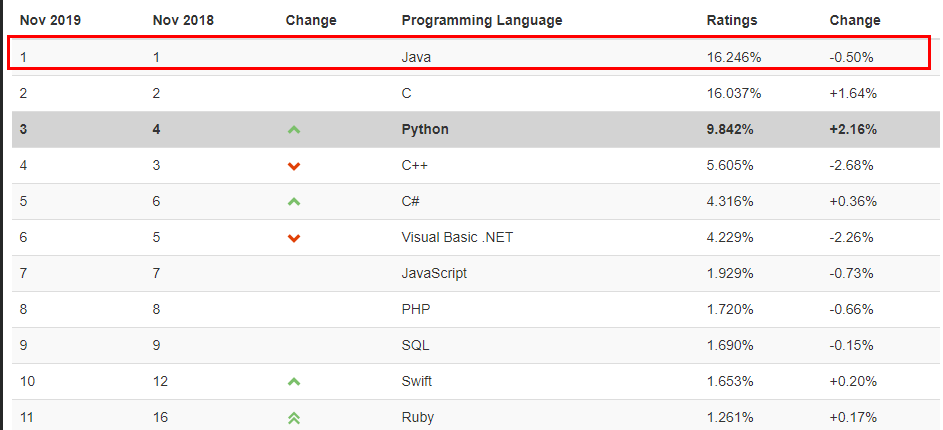This screenshot has width=943, height=430.
Task: Click the PHP language entry
Action: point(416,309)
